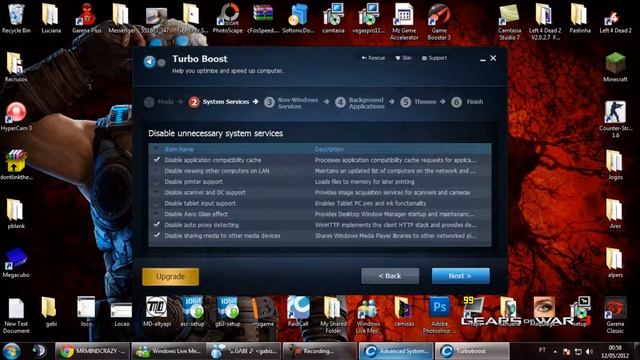
Task: Click the Windows Start button
Action: (x=11, y=351)
